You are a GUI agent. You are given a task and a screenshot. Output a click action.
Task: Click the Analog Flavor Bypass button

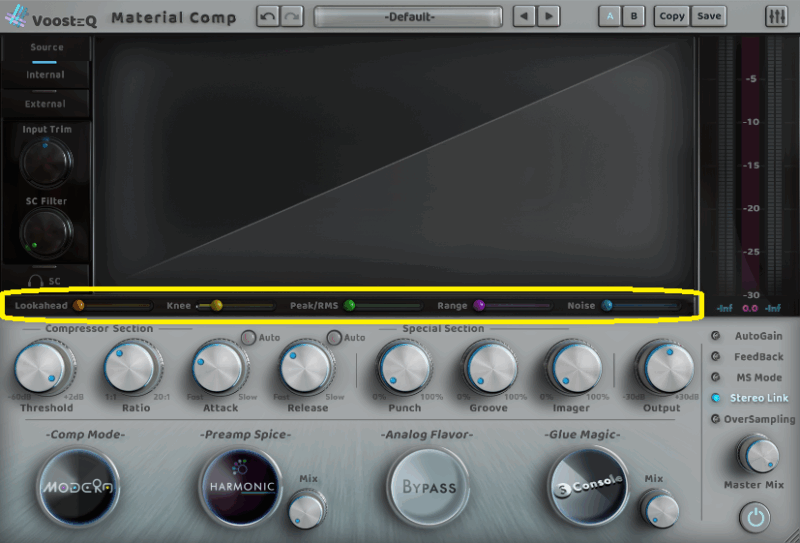(429, 487)
